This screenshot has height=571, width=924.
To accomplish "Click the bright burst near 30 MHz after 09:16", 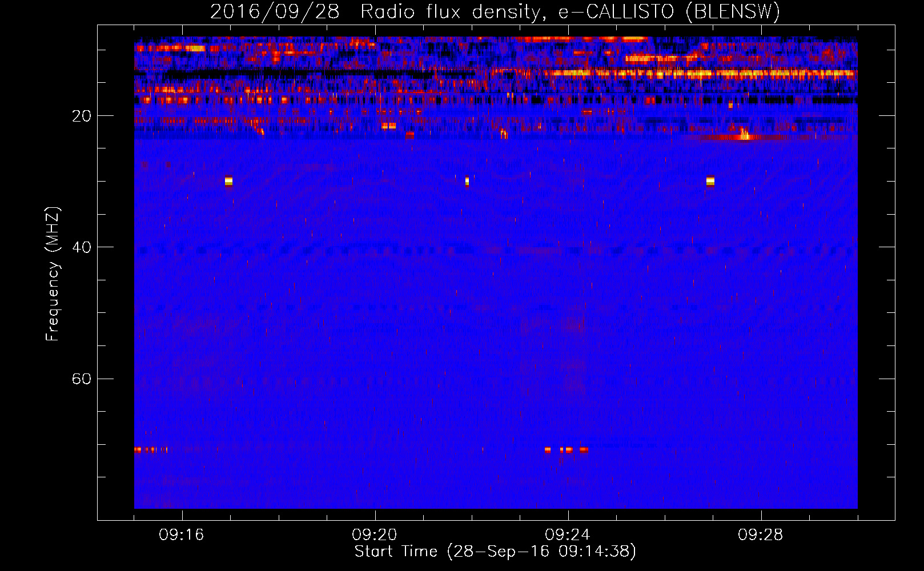I will [x=228, y=181].
